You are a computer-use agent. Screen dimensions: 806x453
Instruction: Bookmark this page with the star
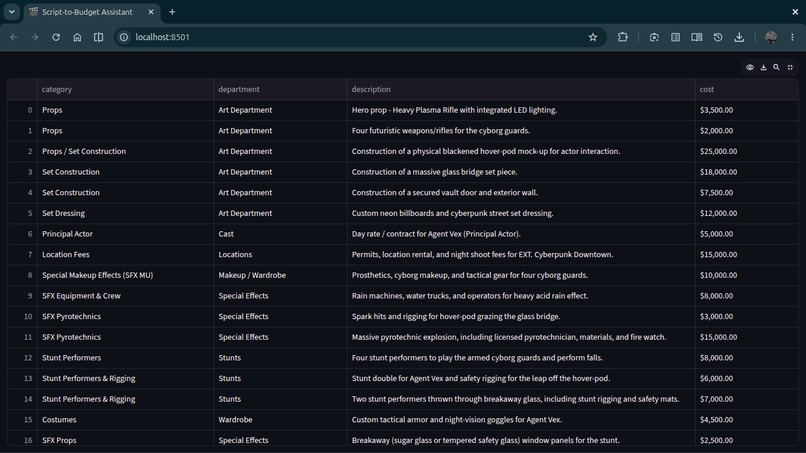(593, 37)
